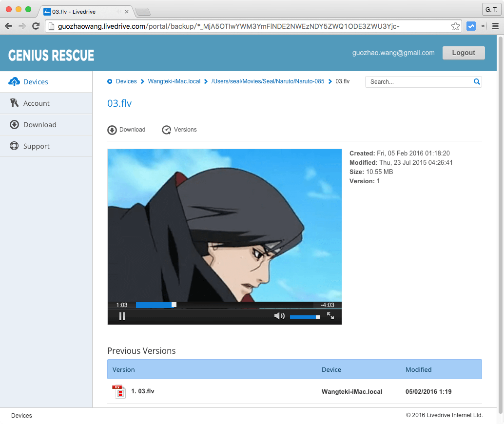Screen dimensions: 504x424
Task: Open the Support page
Action: coord(36,146)
